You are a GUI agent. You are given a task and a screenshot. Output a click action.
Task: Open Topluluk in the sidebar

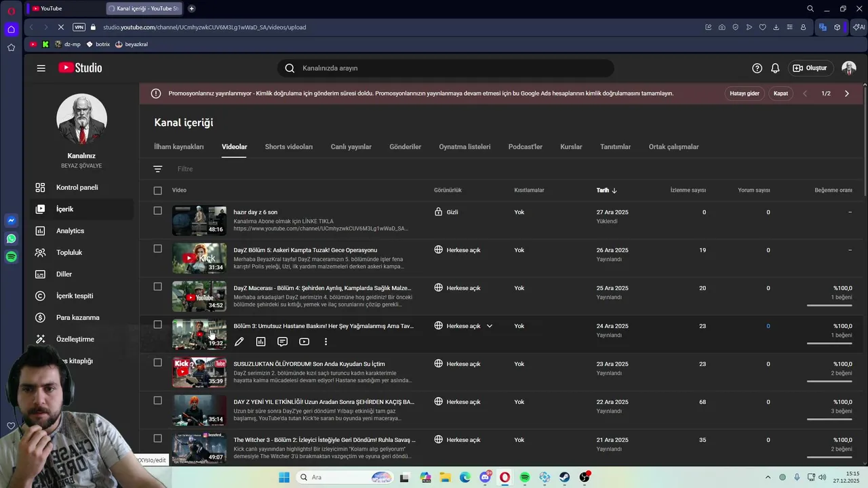click(81, 252)
